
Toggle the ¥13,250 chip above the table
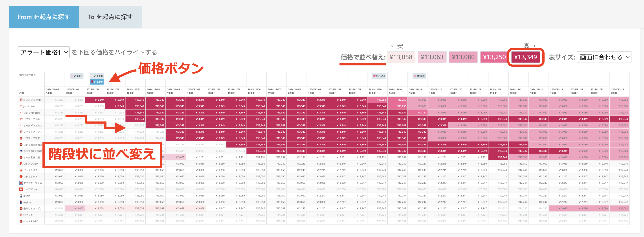tap(379, 76)
